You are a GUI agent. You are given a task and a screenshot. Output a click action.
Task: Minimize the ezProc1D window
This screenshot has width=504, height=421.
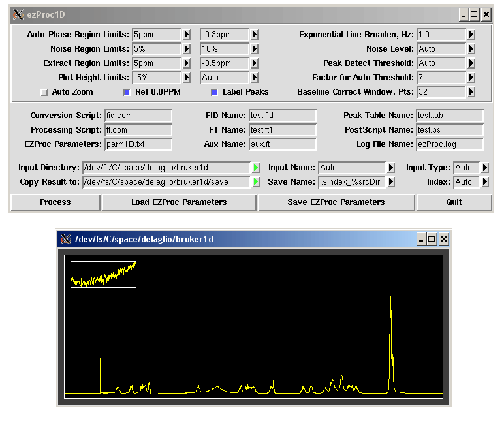coord(463,14)
